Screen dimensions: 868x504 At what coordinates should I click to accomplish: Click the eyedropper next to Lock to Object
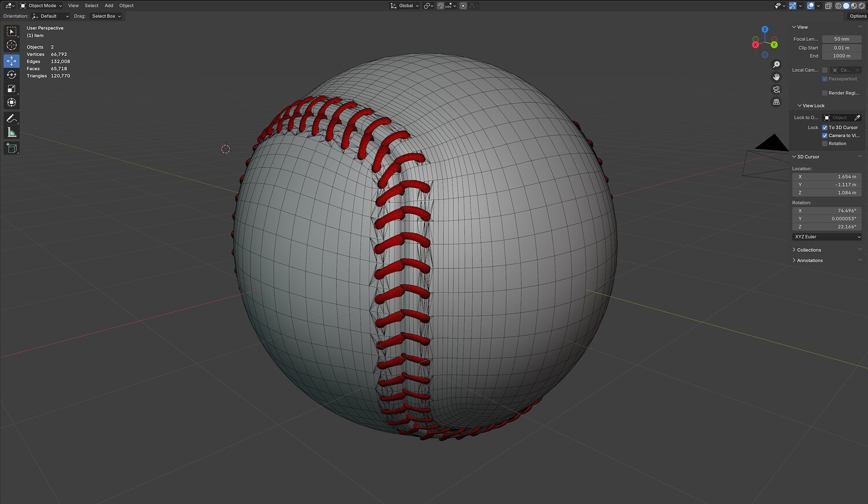[857, 117]
